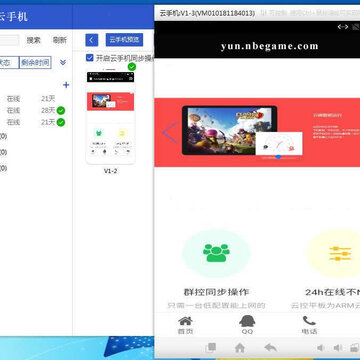The height and width of the screenshot is (360, 360).
Task: Tap the 首页 home icon in phone page
Action: click(185, 321)
